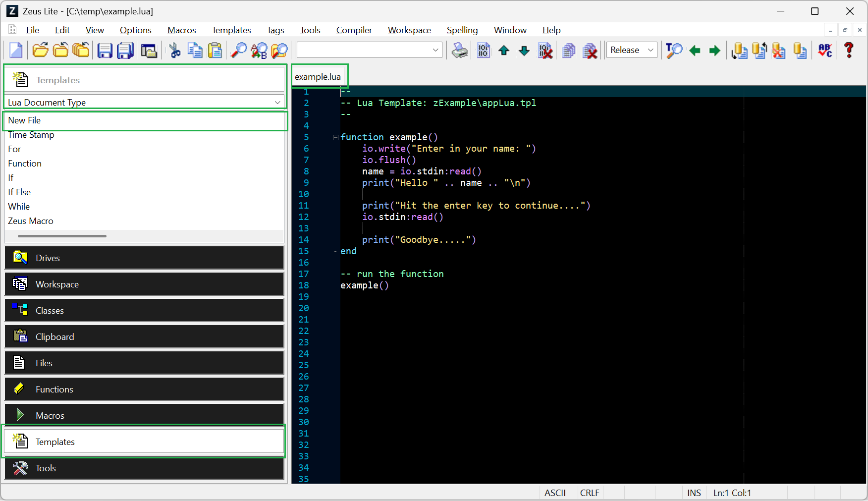Click the red question mark Help icon
The image size is (868, 501).
[x=849, y=50]
